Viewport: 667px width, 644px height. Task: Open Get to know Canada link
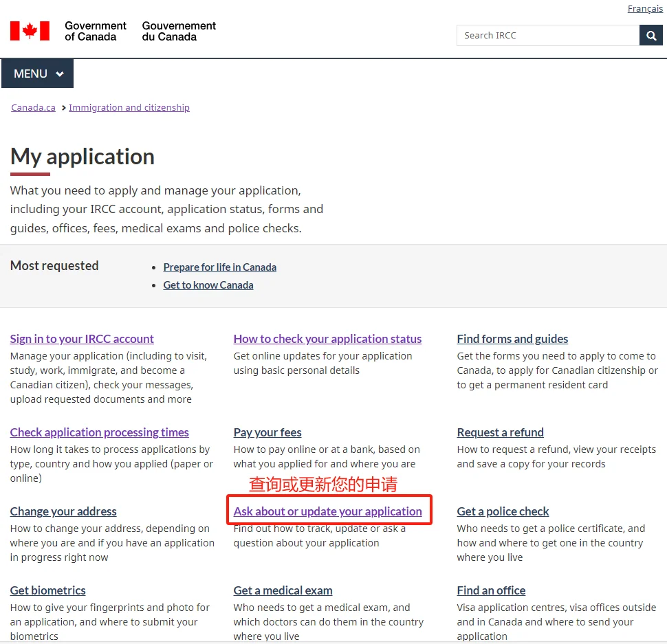click(208, 285)
